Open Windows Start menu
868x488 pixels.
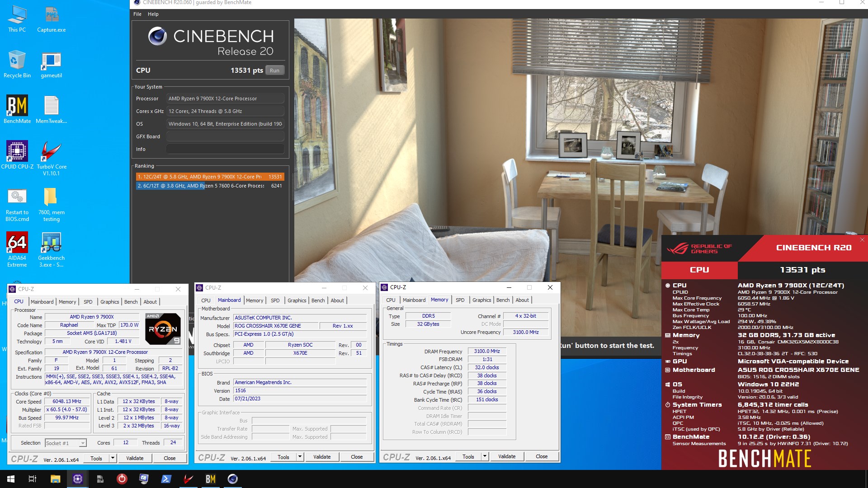click(x=11, y=479)
